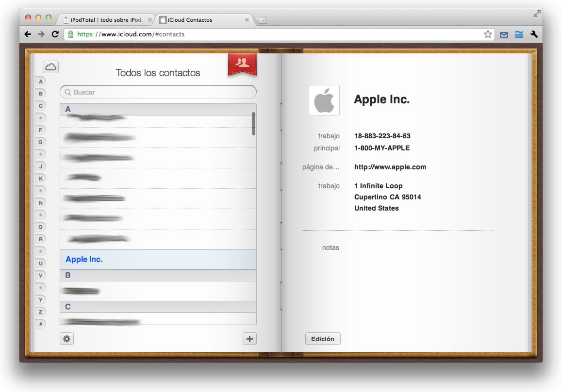Screen dimensions: 562x392
Task: Jump to letter A in the index
Action: click(x=40, y=82)
